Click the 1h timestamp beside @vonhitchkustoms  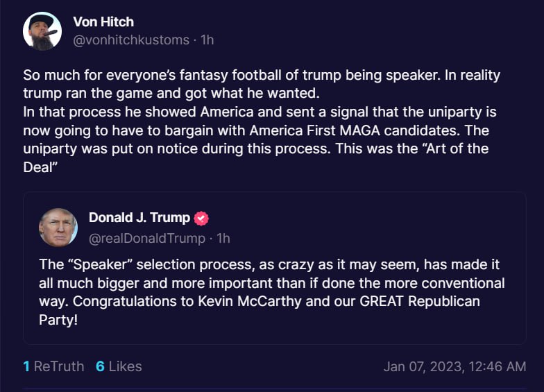(x=207, y=40)
